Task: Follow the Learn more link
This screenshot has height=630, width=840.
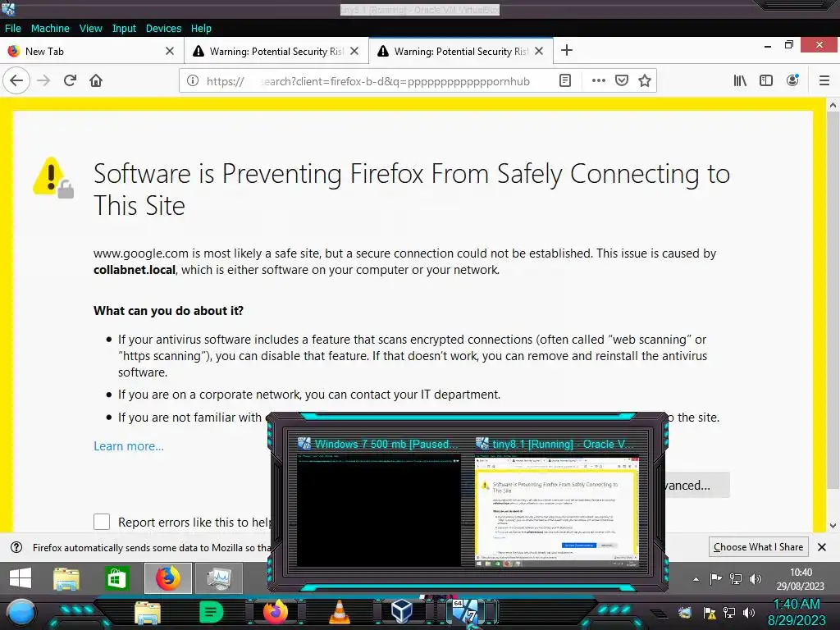Action: point(129,446)
